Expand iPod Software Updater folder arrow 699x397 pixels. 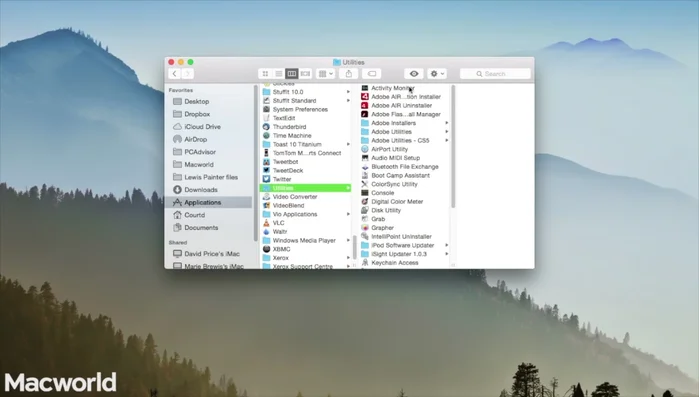tap(447, 245)
